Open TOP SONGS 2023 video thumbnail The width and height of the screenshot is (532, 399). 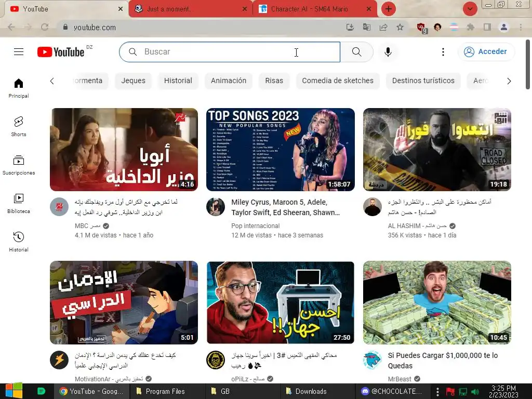281,150
